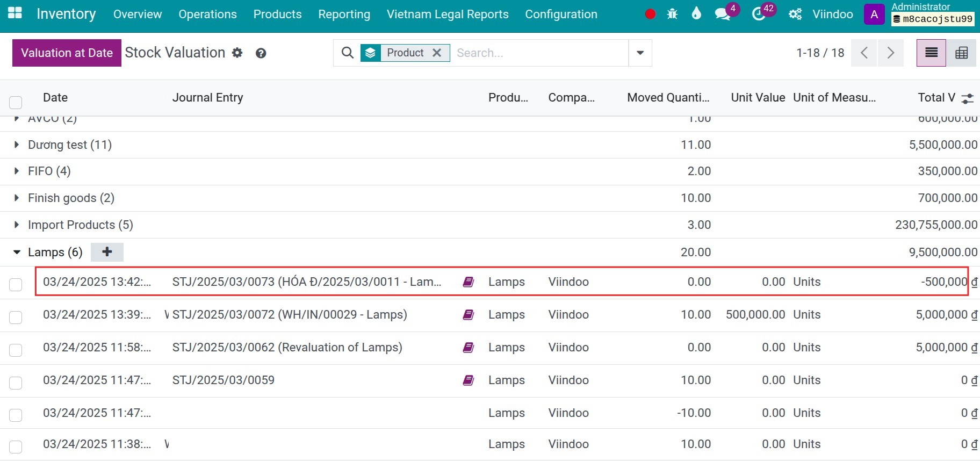Open the bug debug tools icon

672,14
